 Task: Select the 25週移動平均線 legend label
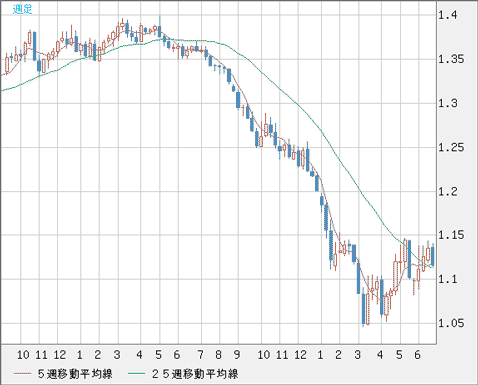tap(195, 374)
